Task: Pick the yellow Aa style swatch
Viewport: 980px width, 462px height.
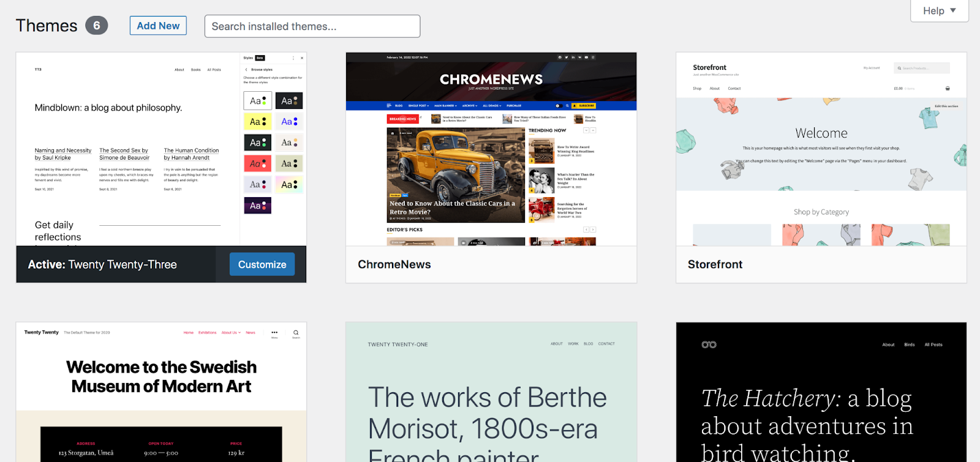Action: 258,122
